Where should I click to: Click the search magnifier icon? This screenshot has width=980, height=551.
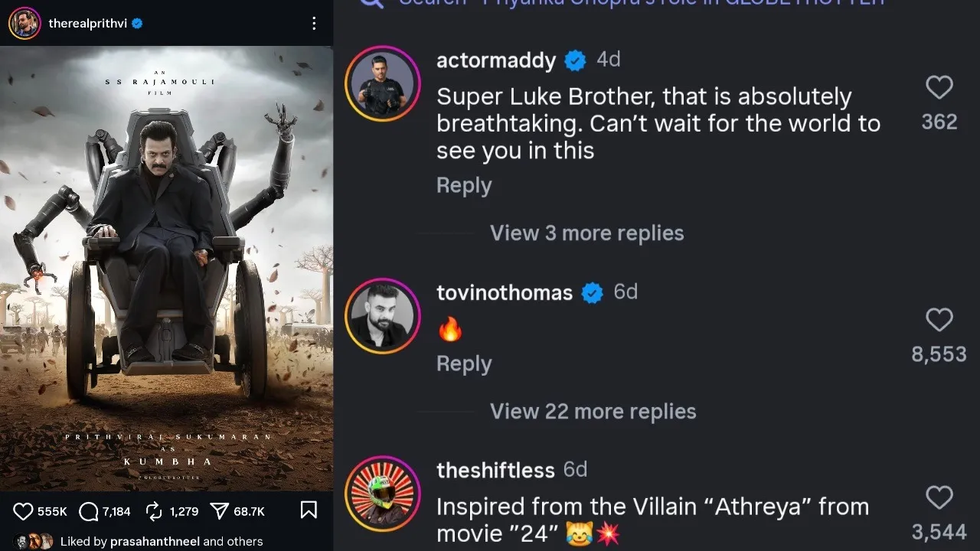pyautogui.click(x=371, y=3)
